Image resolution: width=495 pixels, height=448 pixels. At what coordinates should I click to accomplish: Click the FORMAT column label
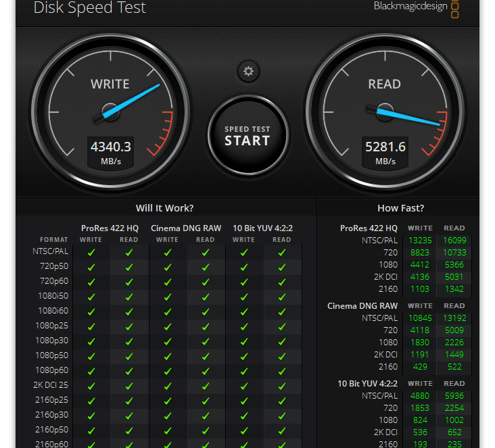click(54, 240)
